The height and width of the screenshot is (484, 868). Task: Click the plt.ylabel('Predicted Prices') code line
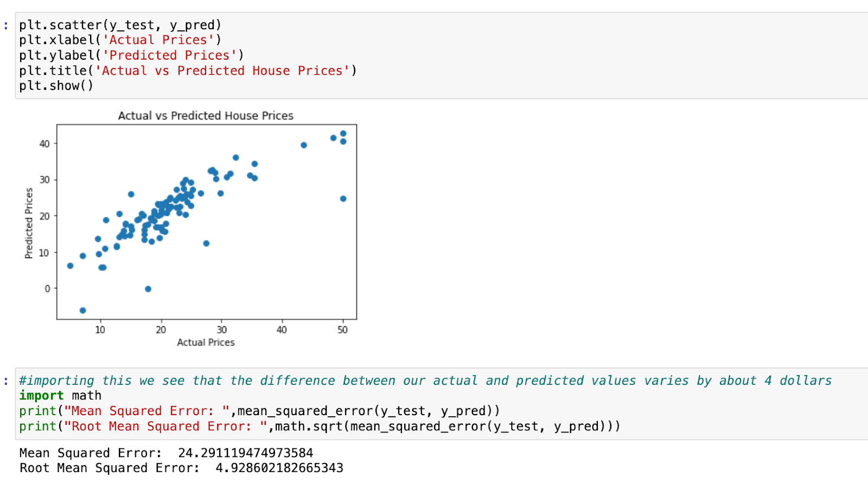pyautogui.click(x=131, y=55)
